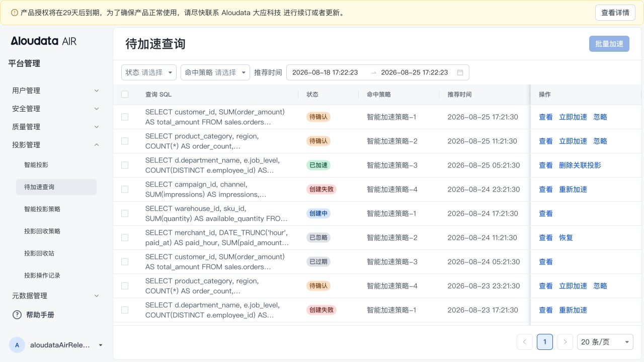
Task: Go to previous page arrow
Action: [x=524, y=342]
